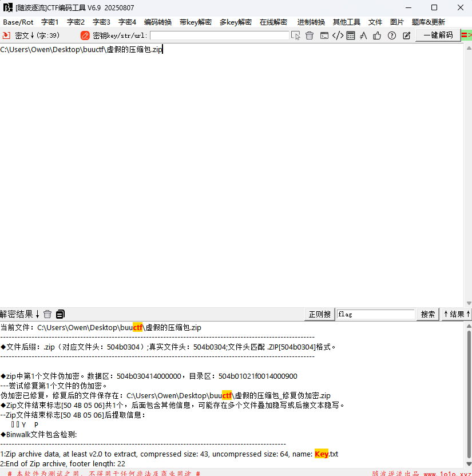Click the 正则搜 button
This screenshot has height=476, width=472.
(x=320, y=314)
